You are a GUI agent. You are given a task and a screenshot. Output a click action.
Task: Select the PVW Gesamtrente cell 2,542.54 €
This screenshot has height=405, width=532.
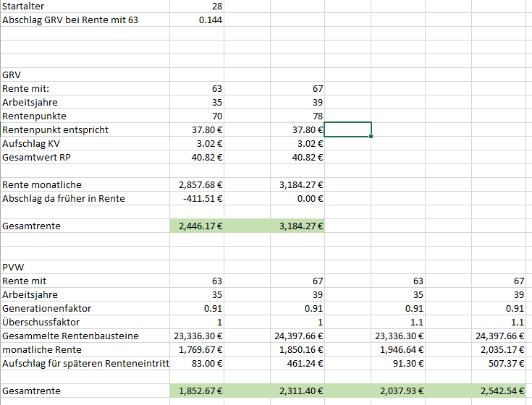tap(499, 391)
